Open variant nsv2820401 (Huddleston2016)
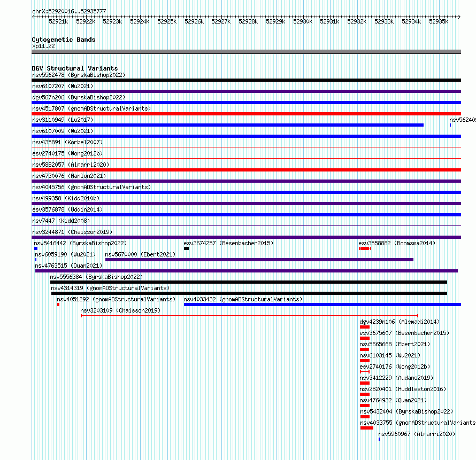Screen dimensions: 476x460 [403, 389]
